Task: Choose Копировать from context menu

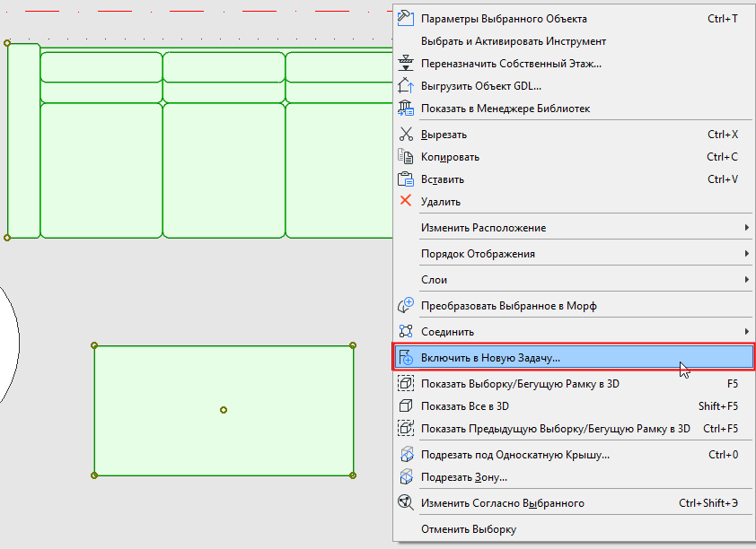Action: [574, 157]
